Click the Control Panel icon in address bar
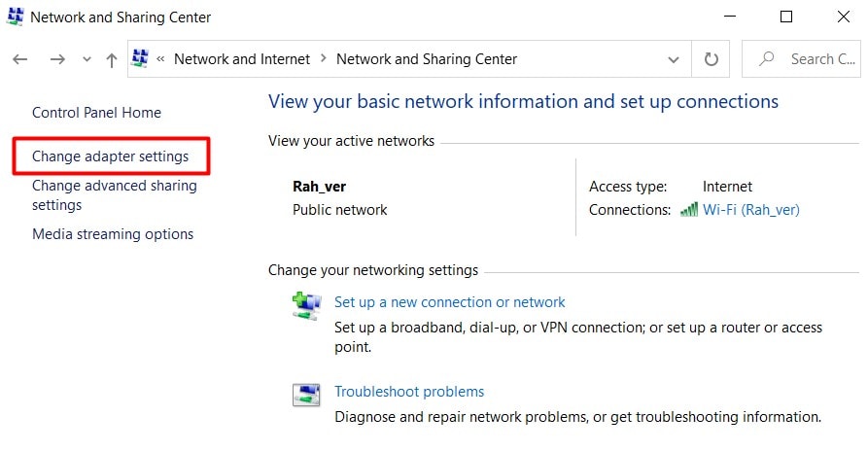 click(140, 58)
